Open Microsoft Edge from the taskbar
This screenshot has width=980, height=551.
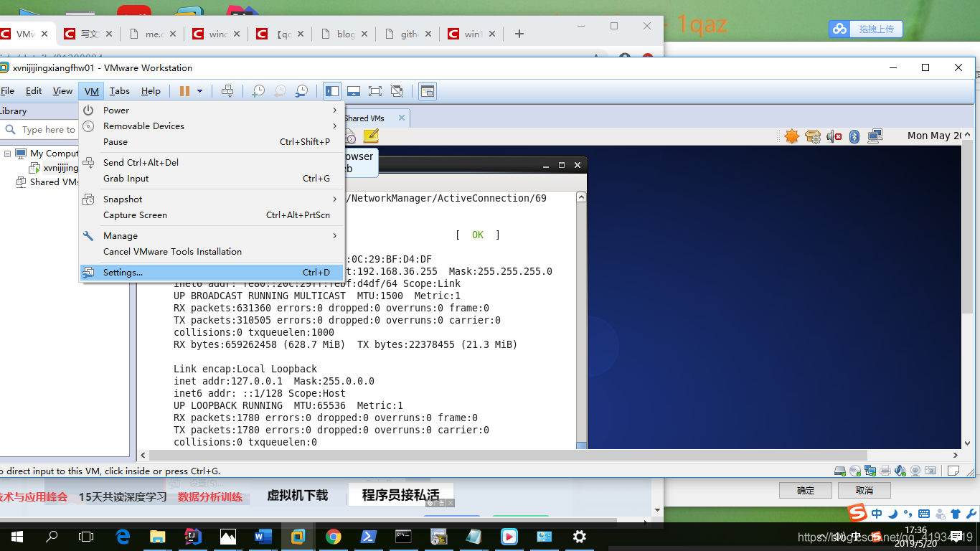tap(123, 537)
